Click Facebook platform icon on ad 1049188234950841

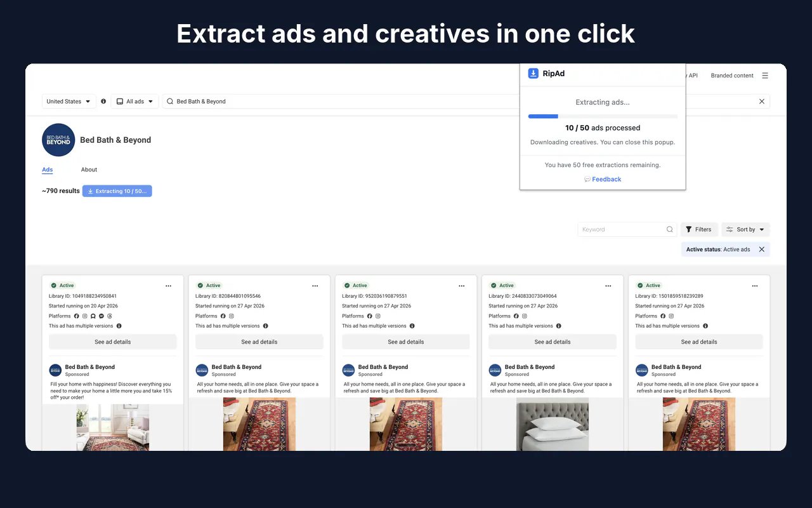(77, 316)
